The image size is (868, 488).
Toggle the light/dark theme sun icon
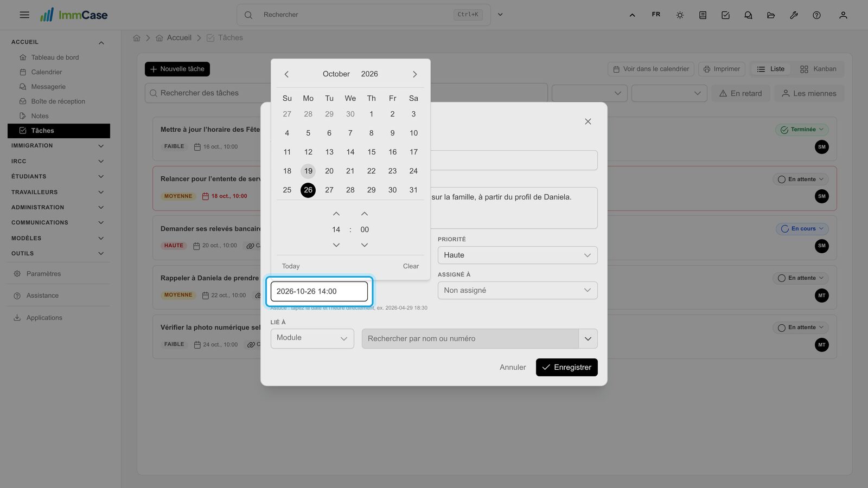(680, 15)
